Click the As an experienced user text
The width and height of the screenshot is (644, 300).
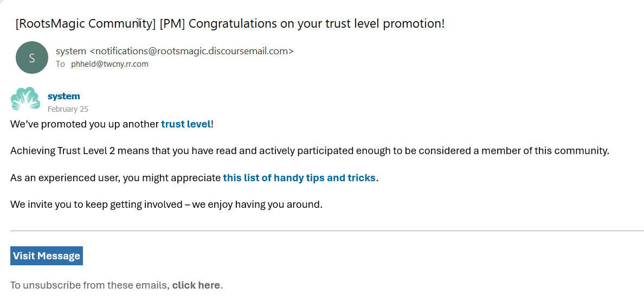click(x=115, y=177)
